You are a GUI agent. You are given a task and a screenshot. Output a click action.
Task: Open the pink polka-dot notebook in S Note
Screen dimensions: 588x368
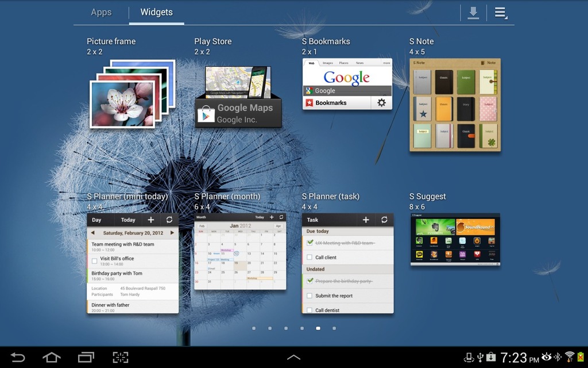[x=488, y=109]
